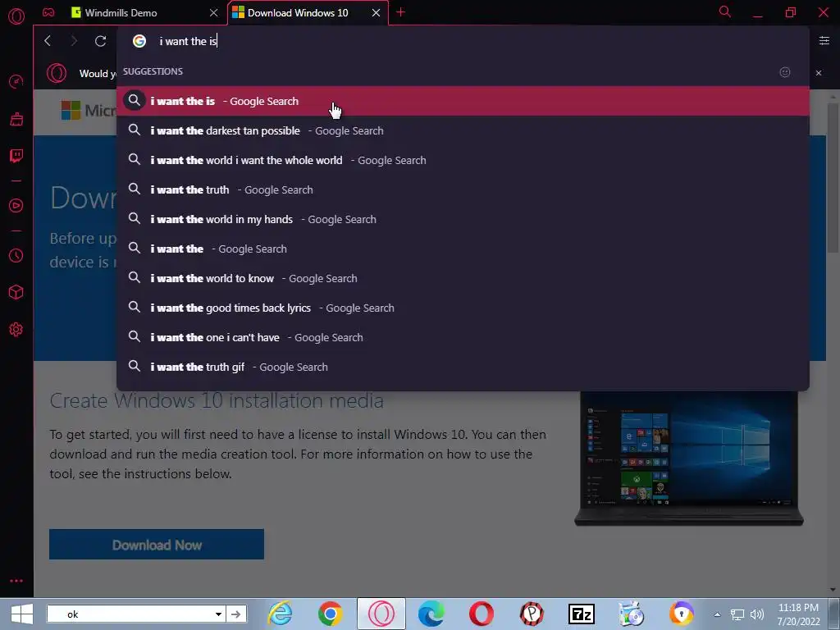This screenshot has width=840, height=630.
Task: Open GX Cleaner in sidebar
Action: click(16, 119)
